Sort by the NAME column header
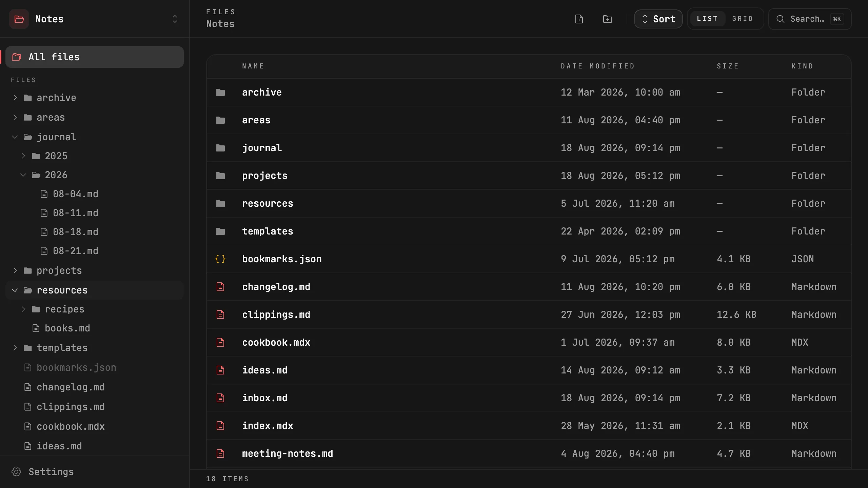 click(x=253, y=66)
